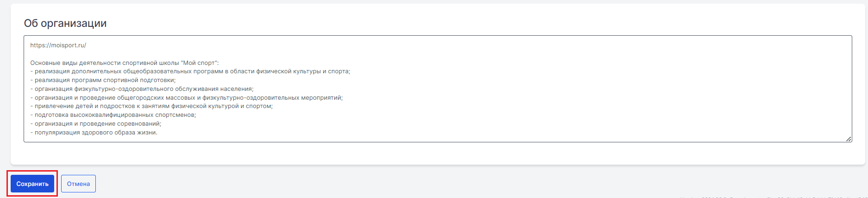Click the empty line below the URL
Viewport: 868px width, 198px height.
click(x=437, y=54)
